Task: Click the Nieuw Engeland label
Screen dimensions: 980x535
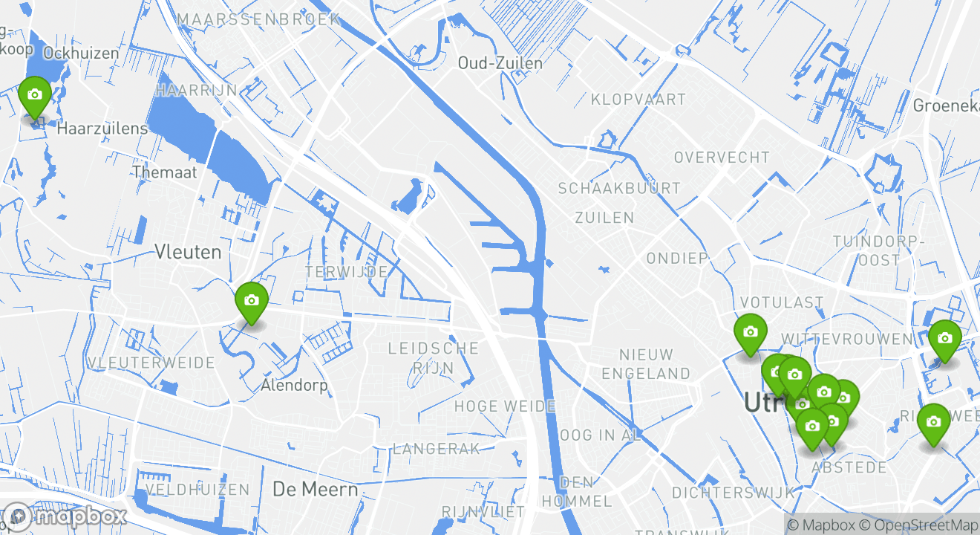Action: coord(646,364)
